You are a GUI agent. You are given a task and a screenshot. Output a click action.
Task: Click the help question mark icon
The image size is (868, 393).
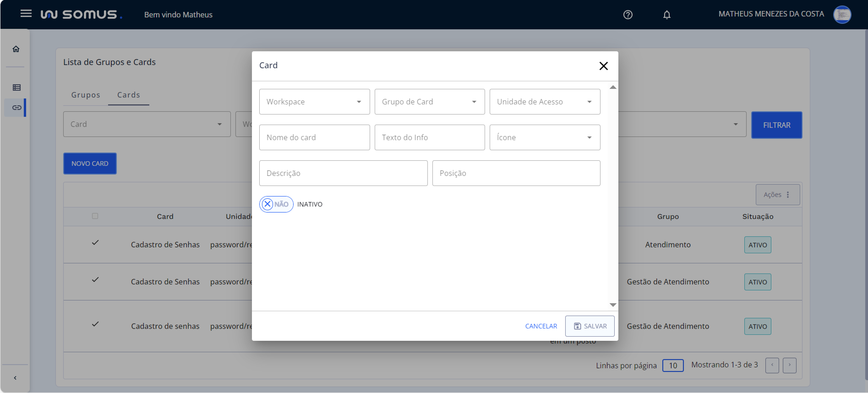628,14
